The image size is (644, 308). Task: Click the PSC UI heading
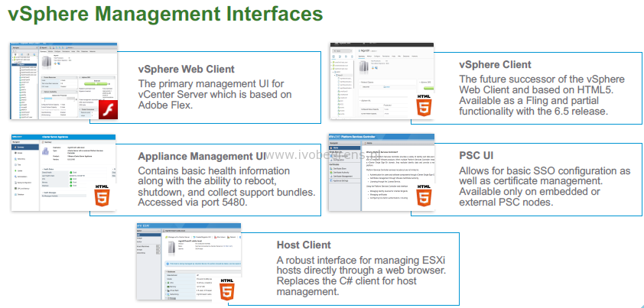point(476,155)
